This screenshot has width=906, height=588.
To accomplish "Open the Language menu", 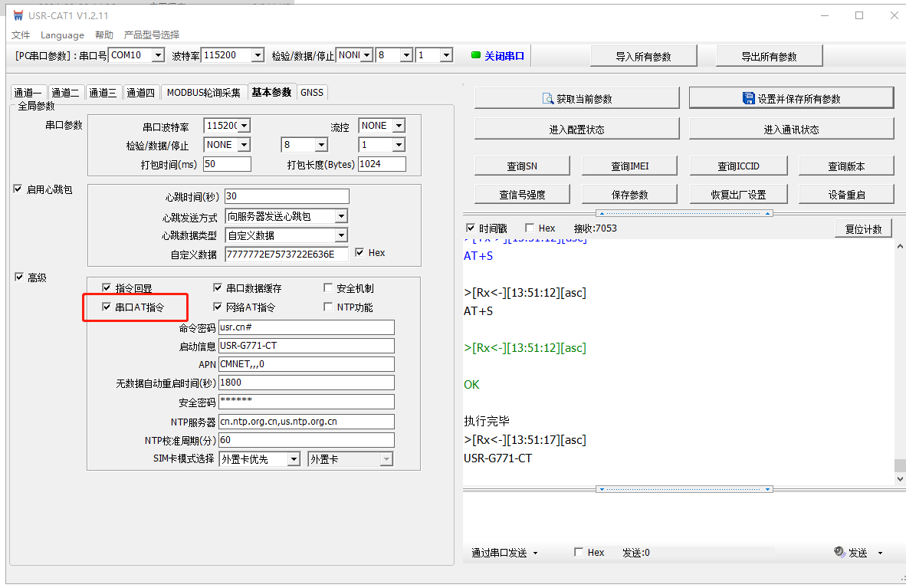I will point(62,34).
